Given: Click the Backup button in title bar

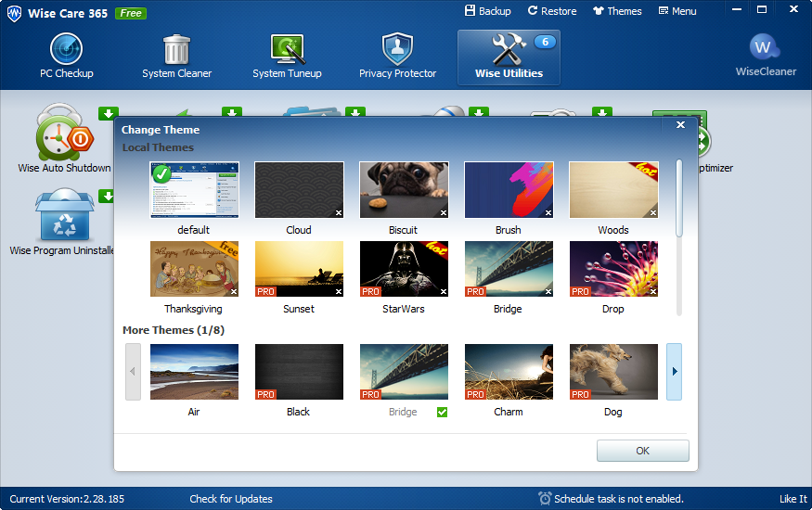Looking at the screenshot, I should tap(488, 11).
